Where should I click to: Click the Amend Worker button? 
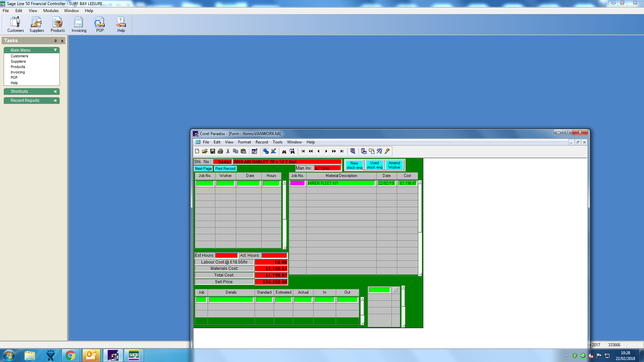(x=394, y=165)
